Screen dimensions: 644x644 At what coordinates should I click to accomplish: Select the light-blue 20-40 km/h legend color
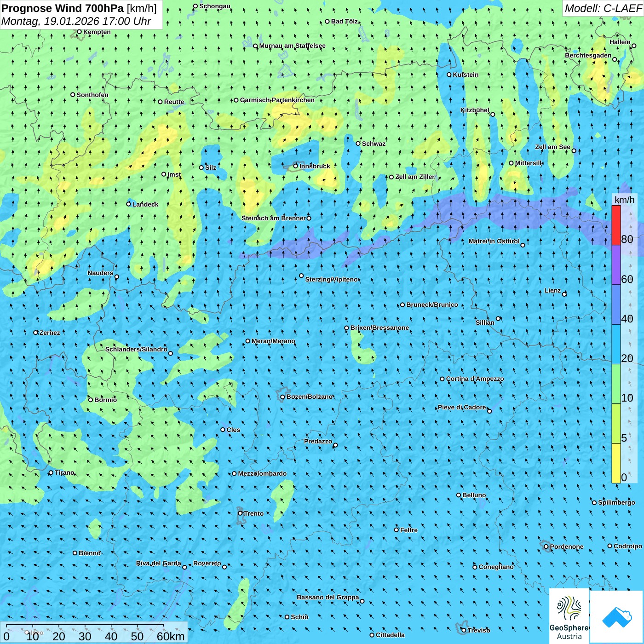tap(616, 345)
